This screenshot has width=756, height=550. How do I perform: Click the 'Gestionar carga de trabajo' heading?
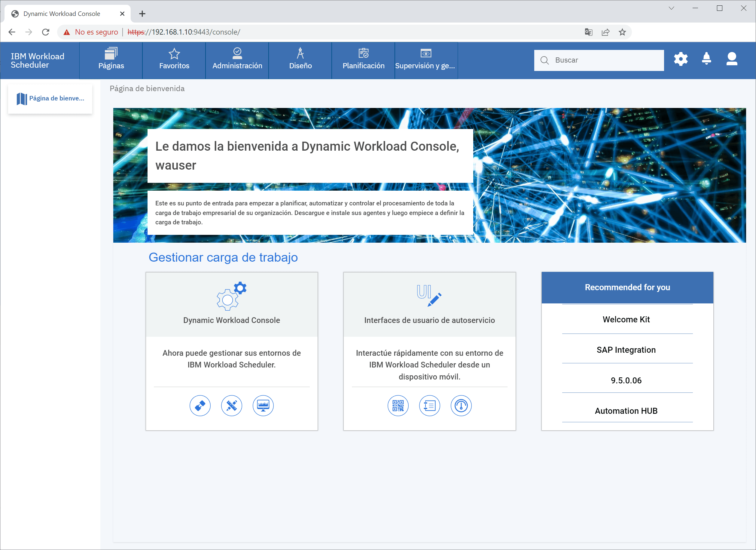[223, 257]
